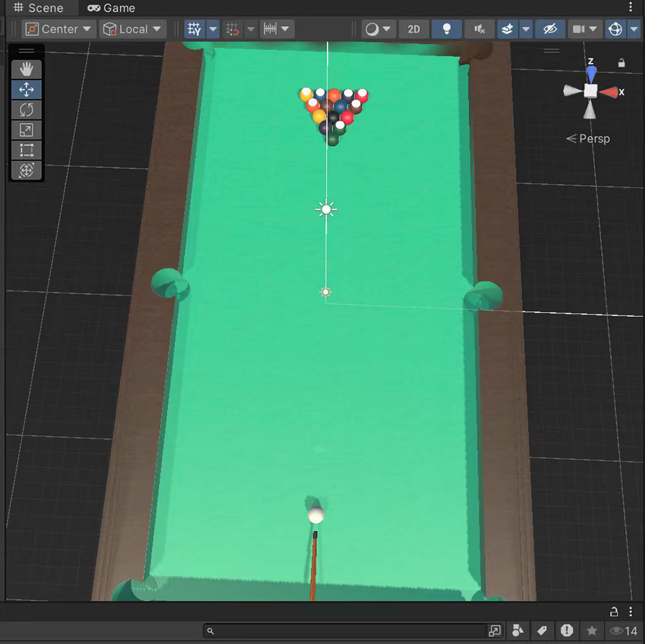The width and height of the screenshot is (645, 644).
Task: Click Search by Type icon
Action: [519, 630]
